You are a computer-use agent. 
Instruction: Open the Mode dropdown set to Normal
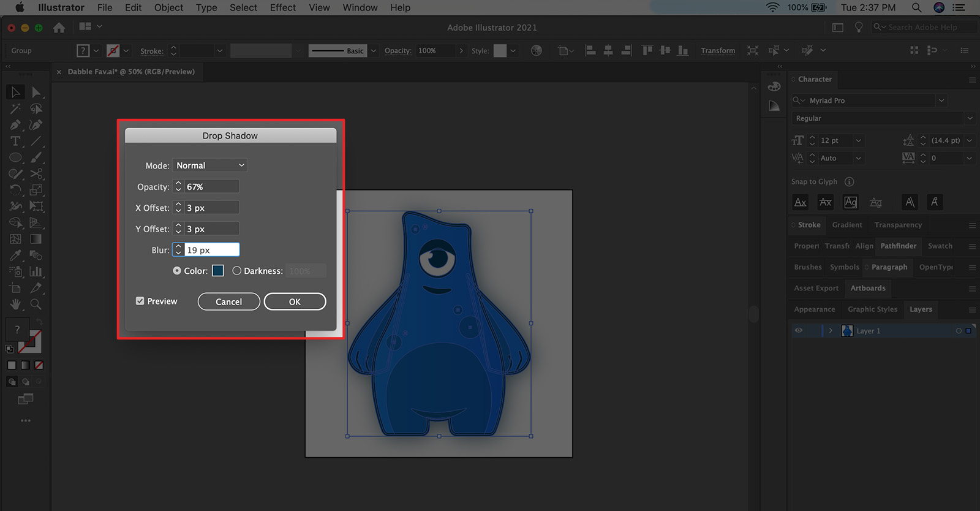(210, 165)
